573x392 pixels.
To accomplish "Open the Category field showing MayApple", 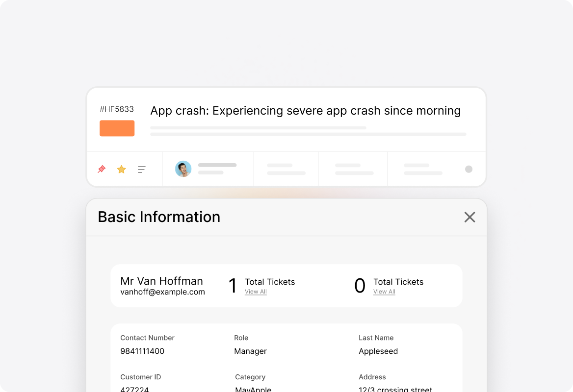I will coord(253,383).
